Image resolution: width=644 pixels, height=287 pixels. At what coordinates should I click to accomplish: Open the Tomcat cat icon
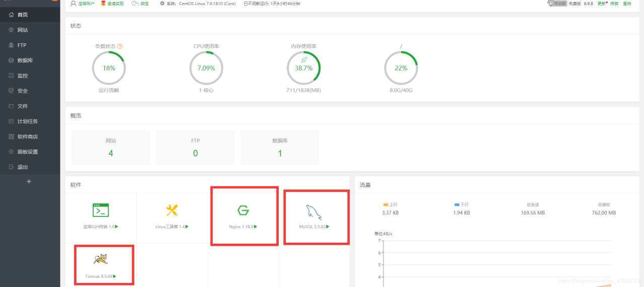click(x=101, y=260)
